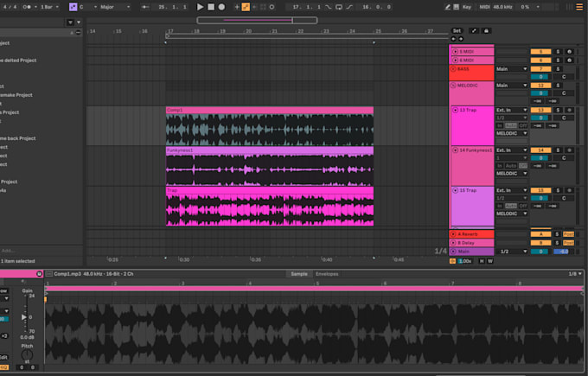Toggle the Punch-In switch icon
This screenshot has width=588, height=376.
click(x=328, y=7)
